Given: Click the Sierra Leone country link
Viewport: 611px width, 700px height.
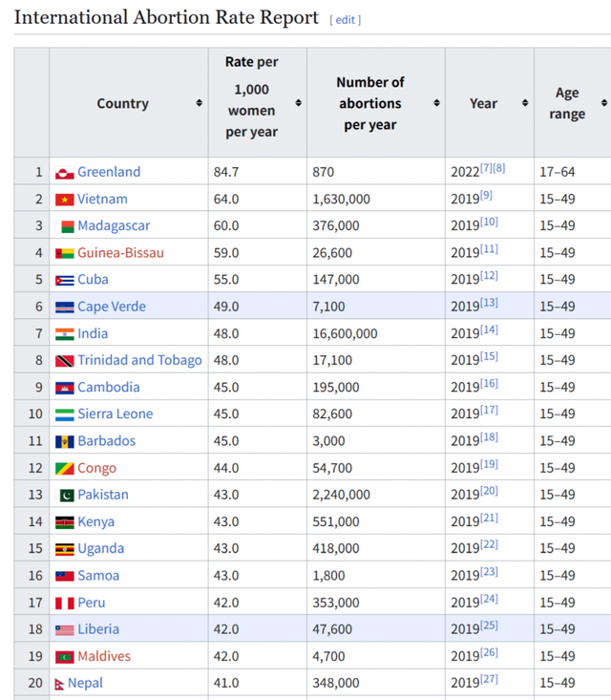Looking at the screenshot, I should tap(116, 414).
